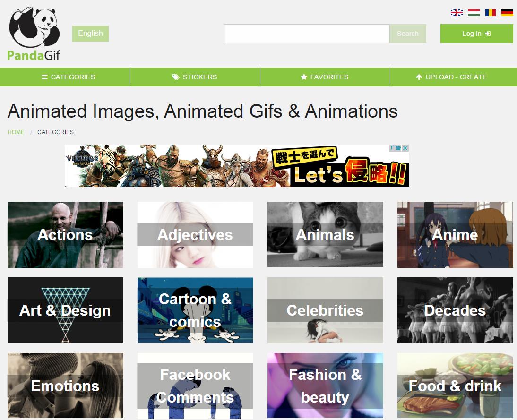Click the ad info label on banner
517x420 pixels.
click(x=395, y=148)
